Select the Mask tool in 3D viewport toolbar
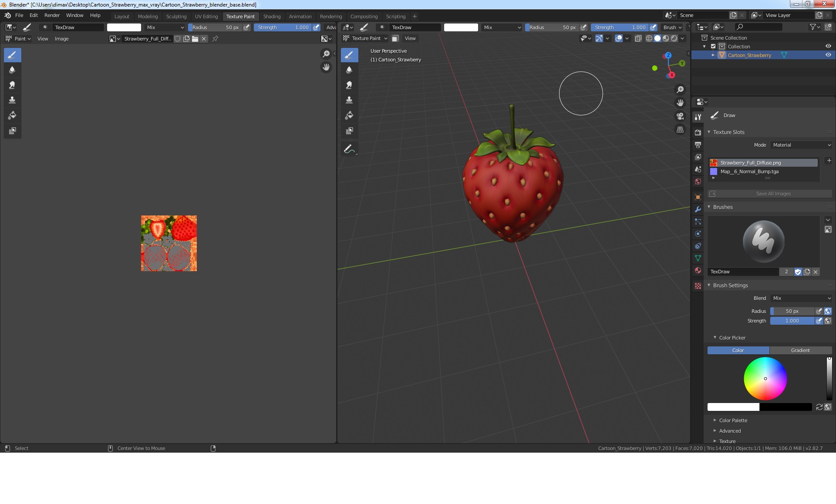The height and width of the screenshot is (504, 836). pos(349,131)
